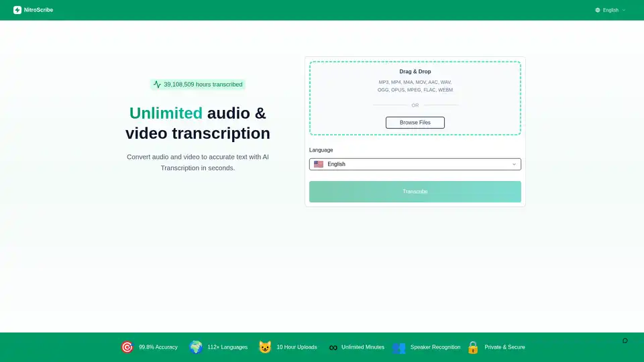
Task: Click the US flag in language selector
Action: pos(319,164)
